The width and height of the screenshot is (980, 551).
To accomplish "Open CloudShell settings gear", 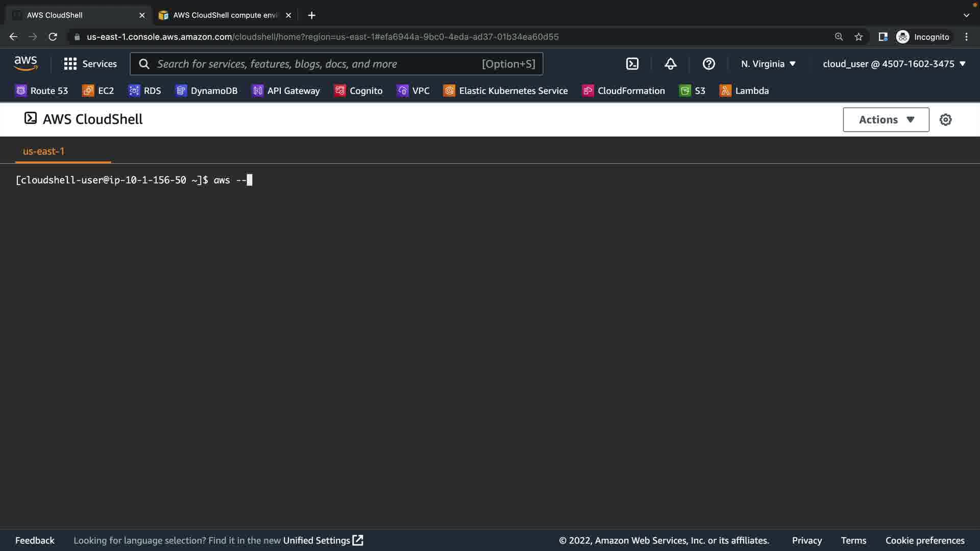I will pos(945,119).
